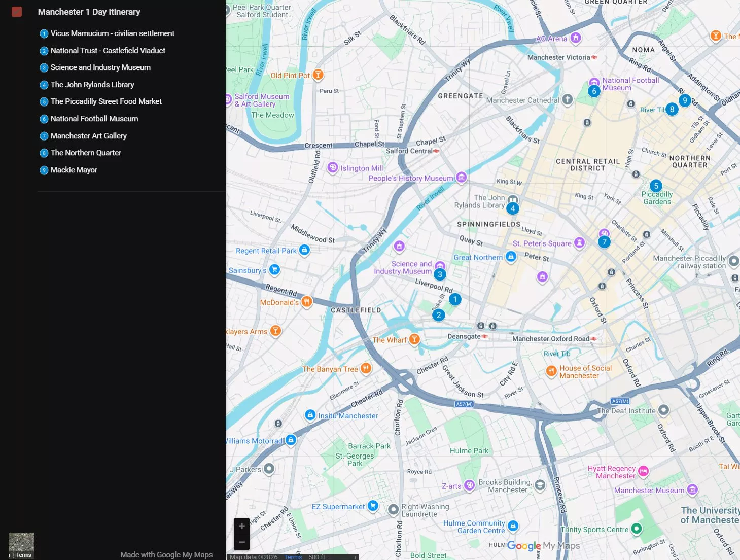Click the Salford Museum & Art Gallery icon
This screenshot has height=560, width=740.
tap(228, 99)
